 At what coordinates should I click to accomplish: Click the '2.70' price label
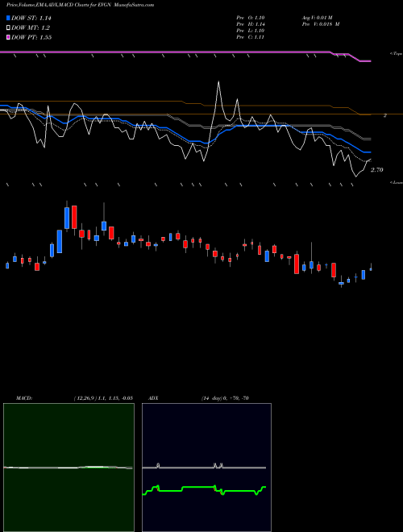(x=376, y=170)
